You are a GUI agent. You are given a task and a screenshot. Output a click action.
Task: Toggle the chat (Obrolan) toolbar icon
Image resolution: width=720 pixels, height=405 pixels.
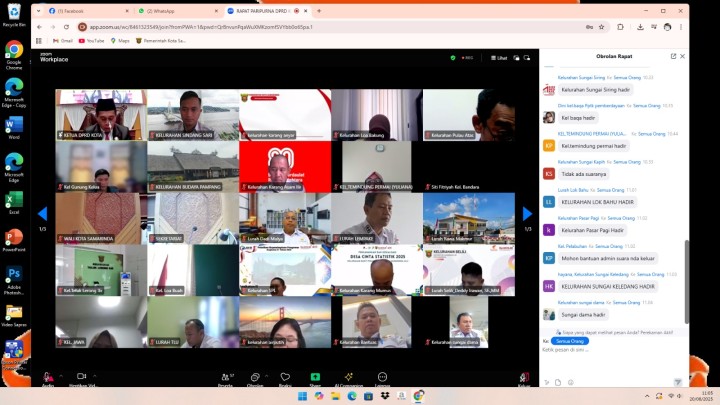click(255, 377)
